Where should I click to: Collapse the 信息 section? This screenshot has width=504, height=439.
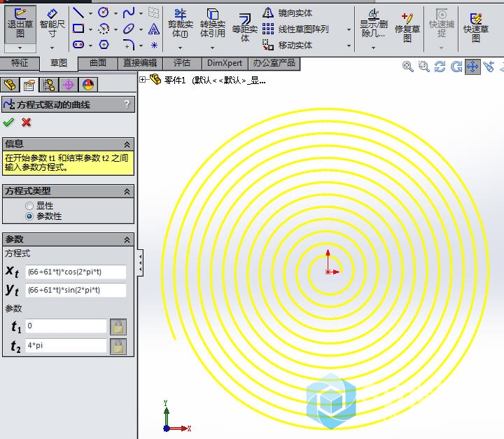point(127,144)
